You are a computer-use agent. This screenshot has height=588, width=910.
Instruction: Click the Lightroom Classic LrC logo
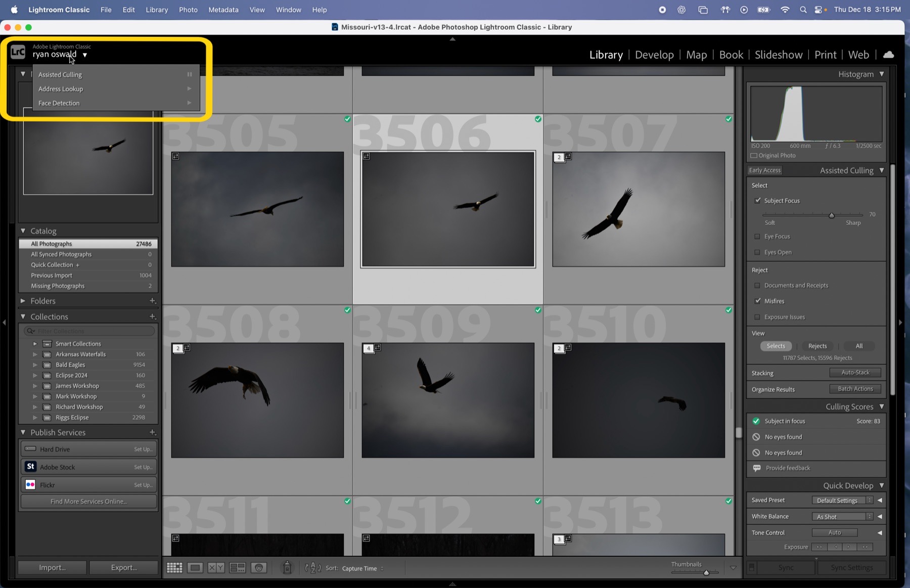(18, 52)
